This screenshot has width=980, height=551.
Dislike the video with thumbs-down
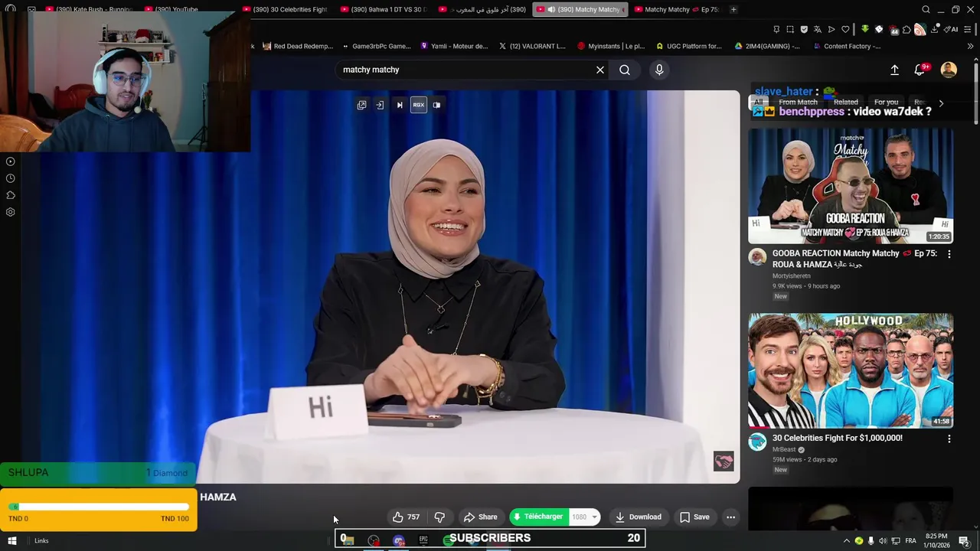point(439,517)
